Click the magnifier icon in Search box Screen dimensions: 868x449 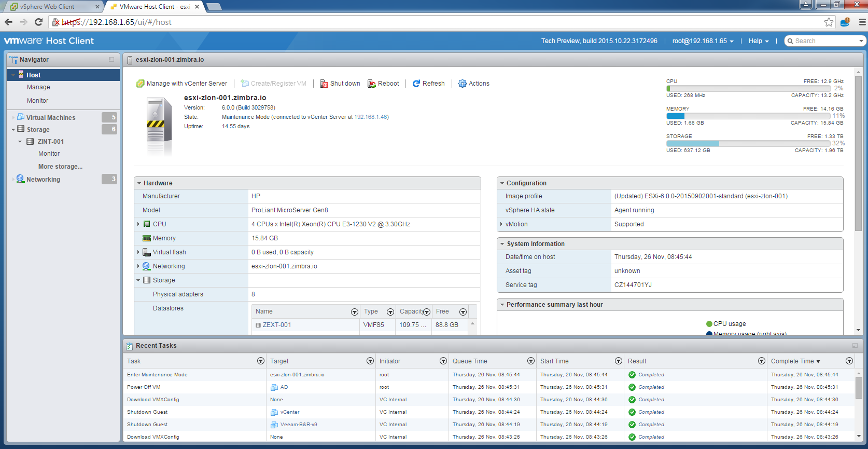[x=790, y=41]
